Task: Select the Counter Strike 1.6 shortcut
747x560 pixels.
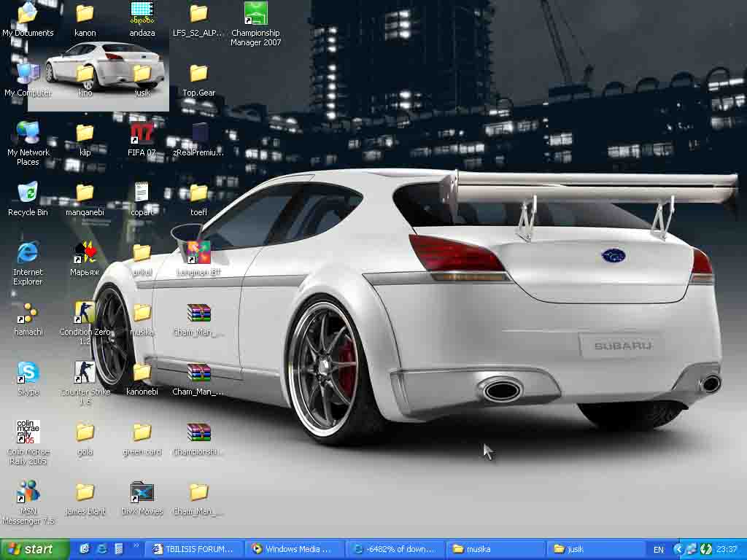Action: [x=85, y=373]
